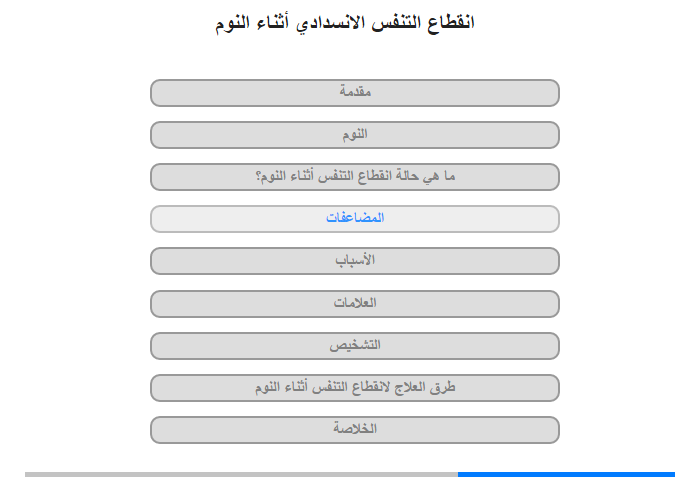Click the page title انقطاع التنفس الانسدادي أثناء النوم

[x=345, y=22]
